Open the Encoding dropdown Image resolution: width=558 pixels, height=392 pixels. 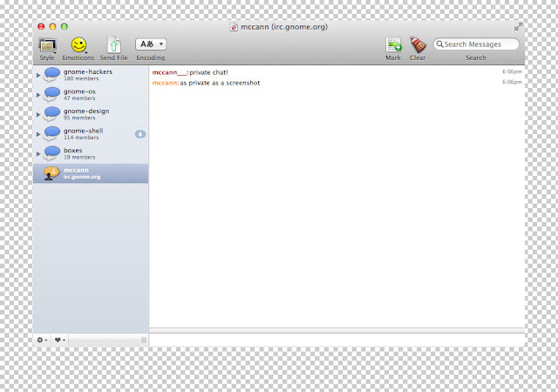click(151, 44)
